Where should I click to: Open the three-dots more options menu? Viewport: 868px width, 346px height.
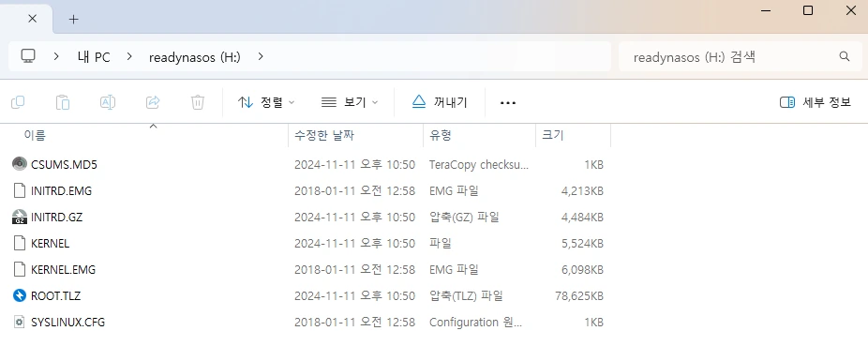pos(508,103)
